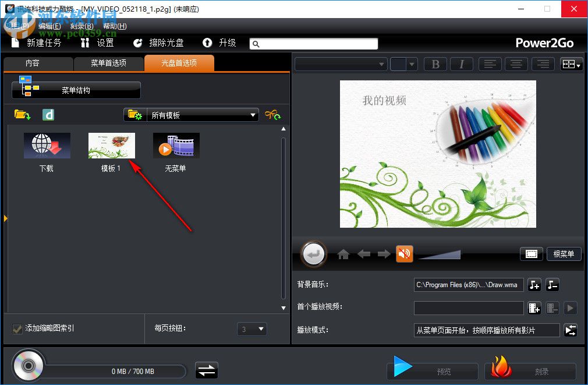Enable the 添加缩略图索引 checkbox
This screenshot has width=588, height=385.
point(17,329)
